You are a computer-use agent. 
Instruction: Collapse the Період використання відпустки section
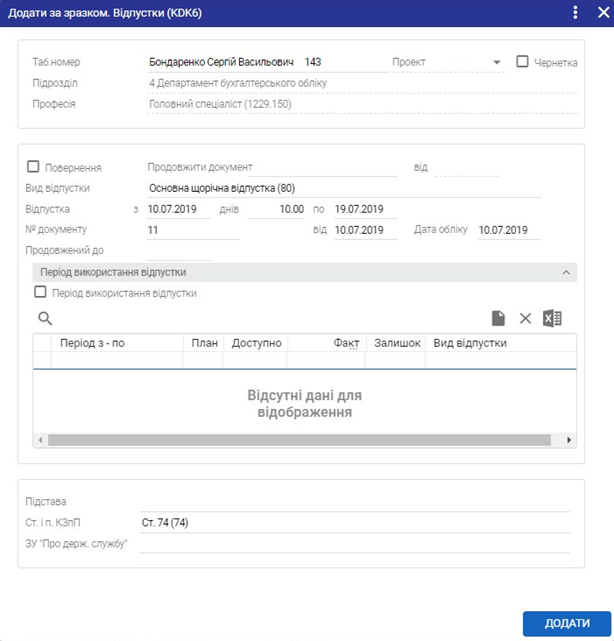566,272
